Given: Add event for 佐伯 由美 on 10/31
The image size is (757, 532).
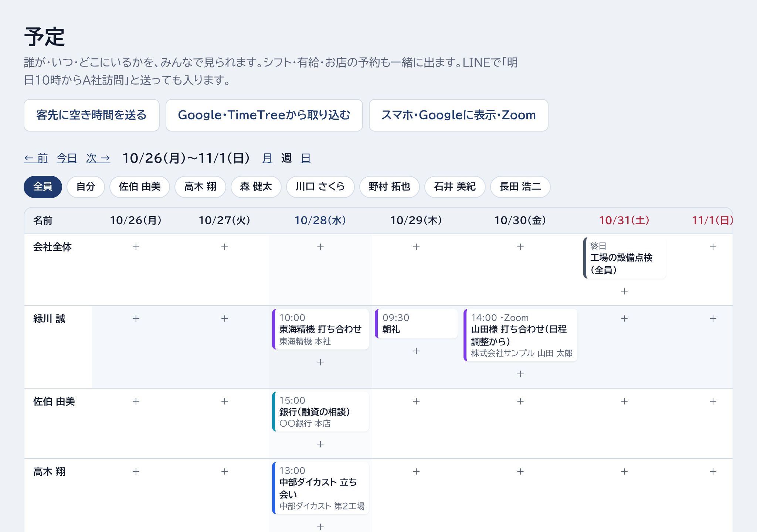Looking at the screenshot, I should click(624, 401).
